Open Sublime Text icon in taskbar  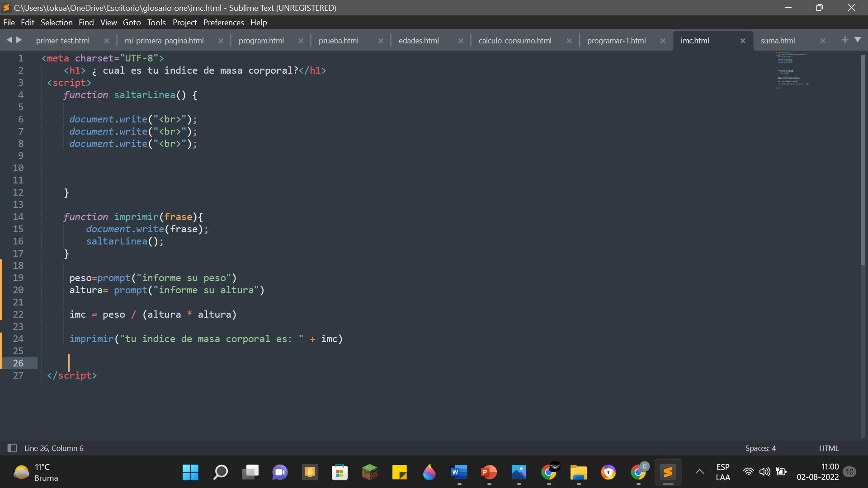pyautogui.click(x=668, y=473)
